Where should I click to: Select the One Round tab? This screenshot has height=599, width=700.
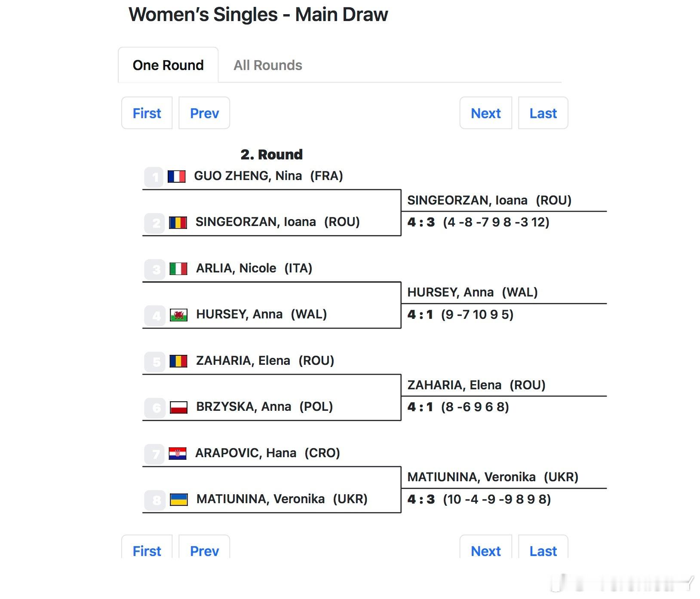pos(168,65)
